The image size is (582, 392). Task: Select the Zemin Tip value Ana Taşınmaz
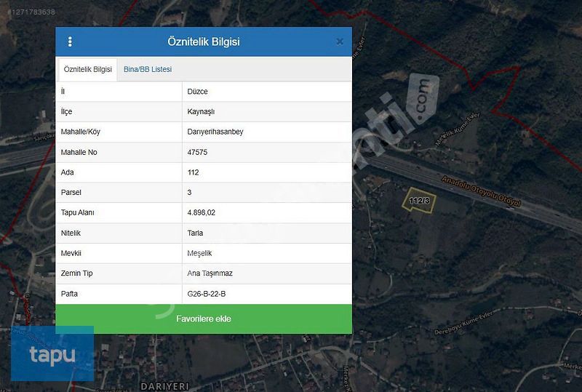[x=210, y=273]
